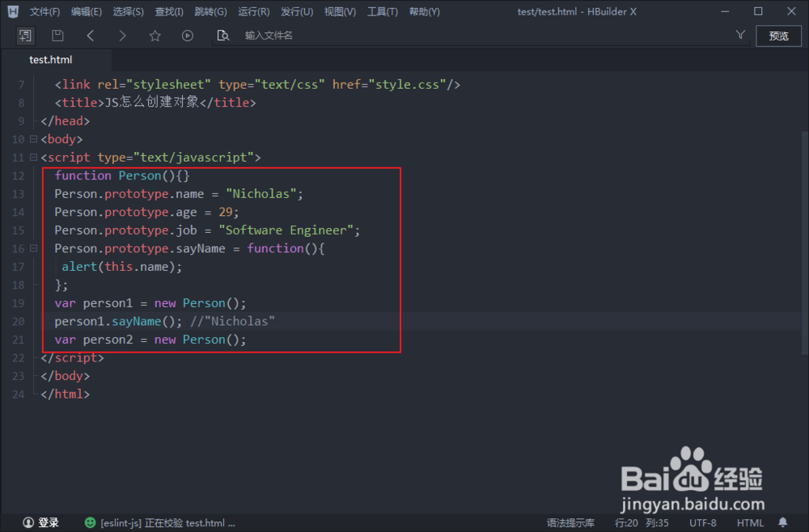This screenshot has height=532, width=809.
Task: Open the 运行(R) menu
Action: click(253, 11)
